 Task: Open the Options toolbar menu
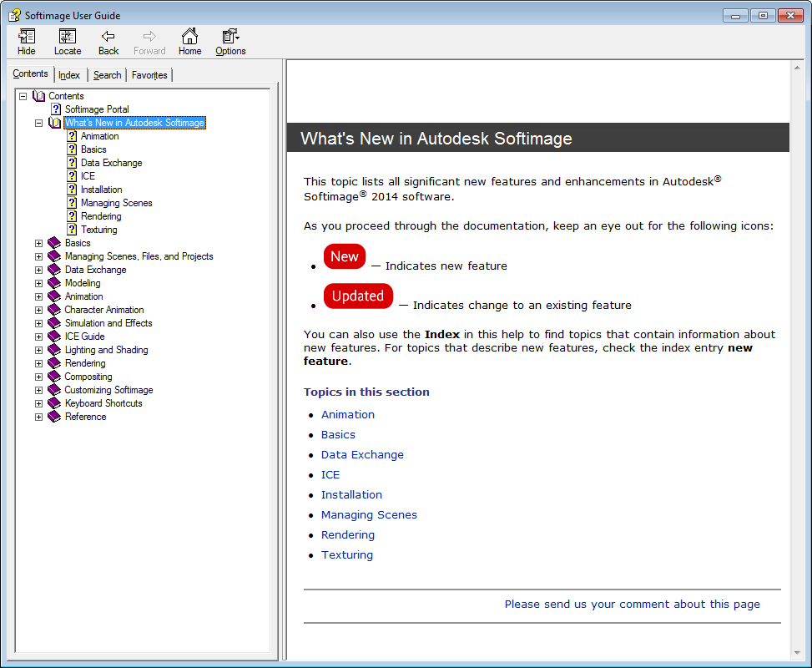230,37
